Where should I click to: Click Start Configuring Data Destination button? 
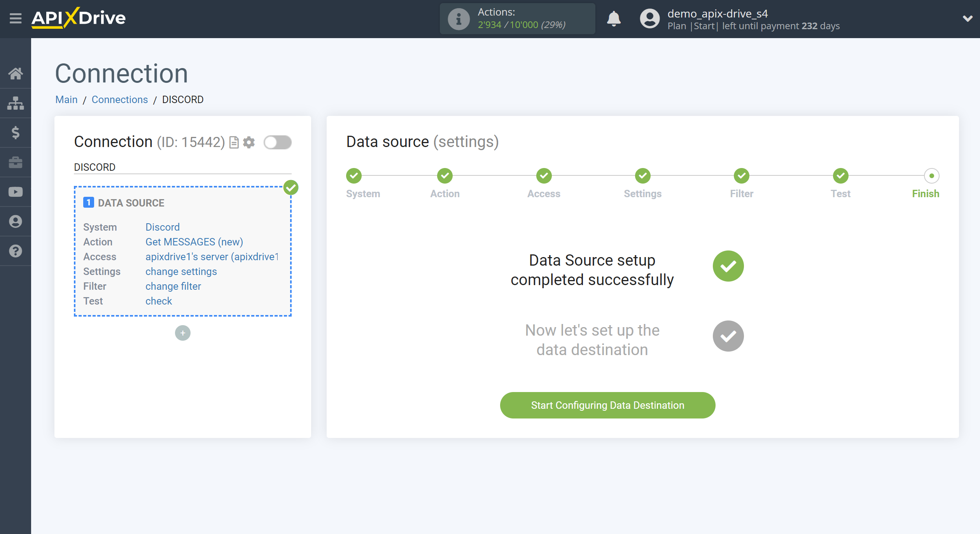click(608, 405)
